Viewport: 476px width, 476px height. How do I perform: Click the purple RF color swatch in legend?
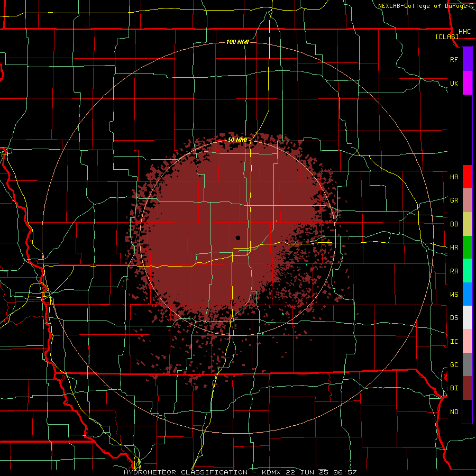pyautogui.click(x=467, y=59)
